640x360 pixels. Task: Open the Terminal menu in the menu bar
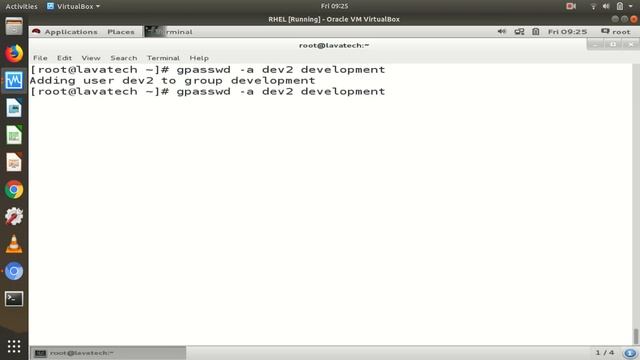pos(163,58)
